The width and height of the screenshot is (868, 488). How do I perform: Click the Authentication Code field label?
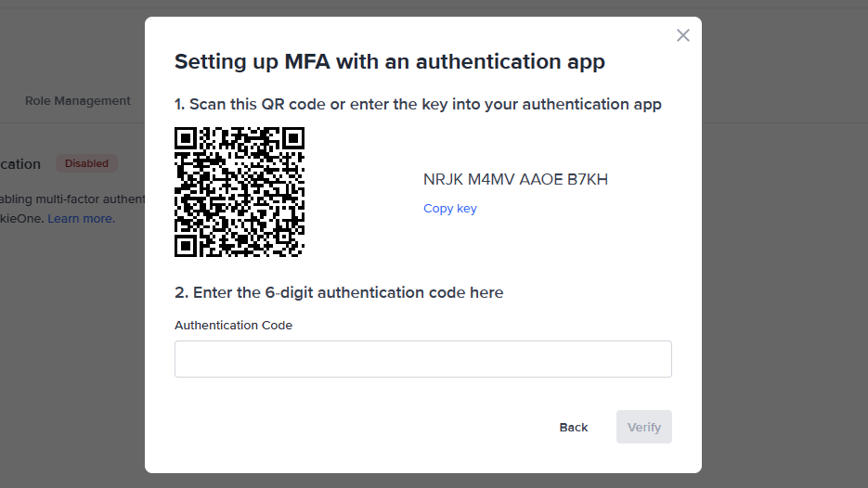pyautogui.click(x=233, y=326)
